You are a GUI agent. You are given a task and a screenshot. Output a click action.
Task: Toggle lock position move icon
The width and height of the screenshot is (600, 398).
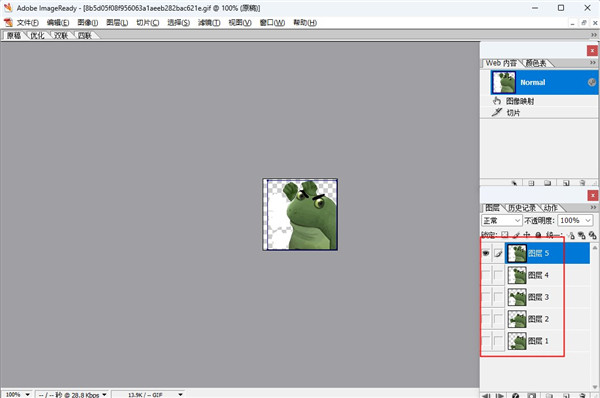[x=527, y=235]
